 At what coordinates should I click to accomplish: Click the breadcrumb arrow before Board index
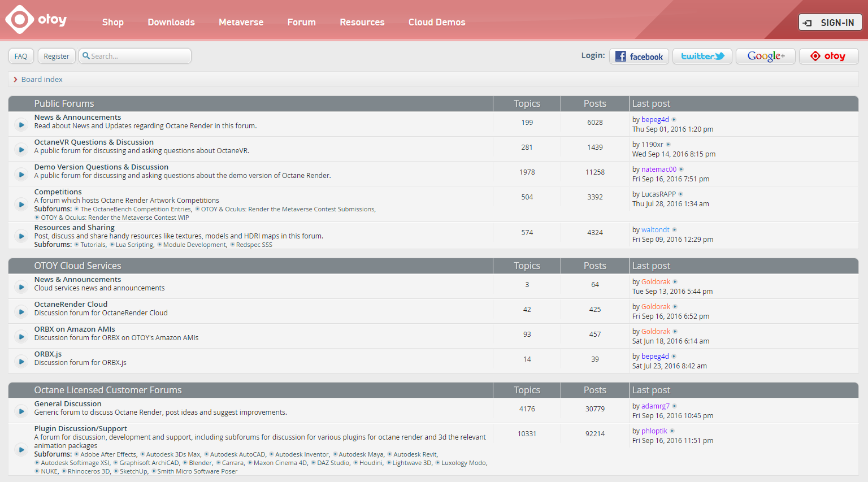tap(15, 80)
